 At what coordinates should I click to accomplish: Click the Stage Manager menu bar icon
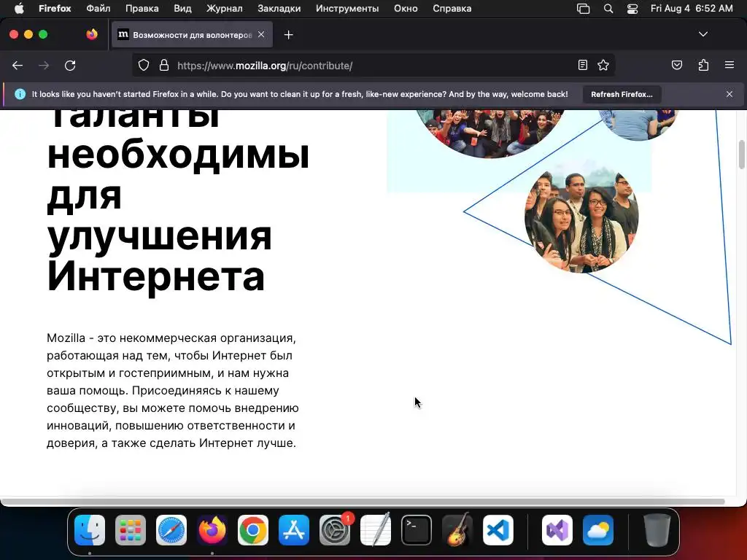click(583, 9)
